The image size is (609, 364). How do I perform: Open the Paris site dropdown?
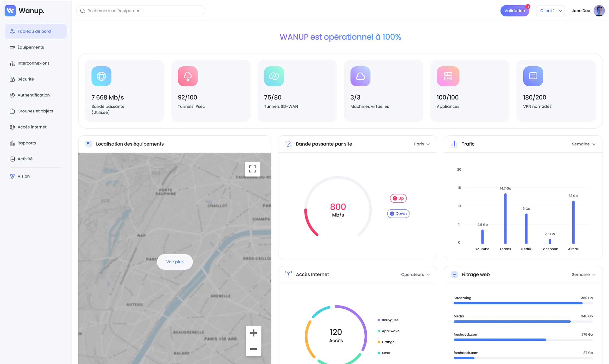pyautogui.click(x=422, y=144)
